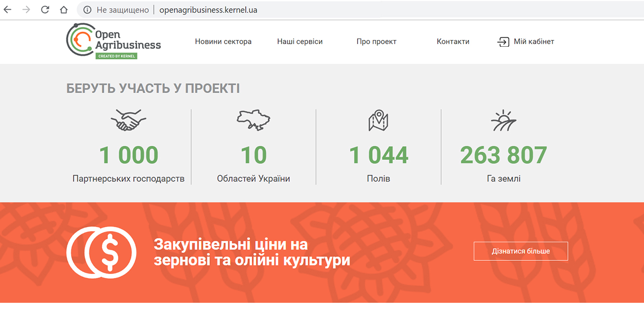This screenshot has width=644, height=312.
Task: Click the БЕРУТЬ УЧАСТЬ У ПРОЕКТІ heading
Action: (153, 89)
